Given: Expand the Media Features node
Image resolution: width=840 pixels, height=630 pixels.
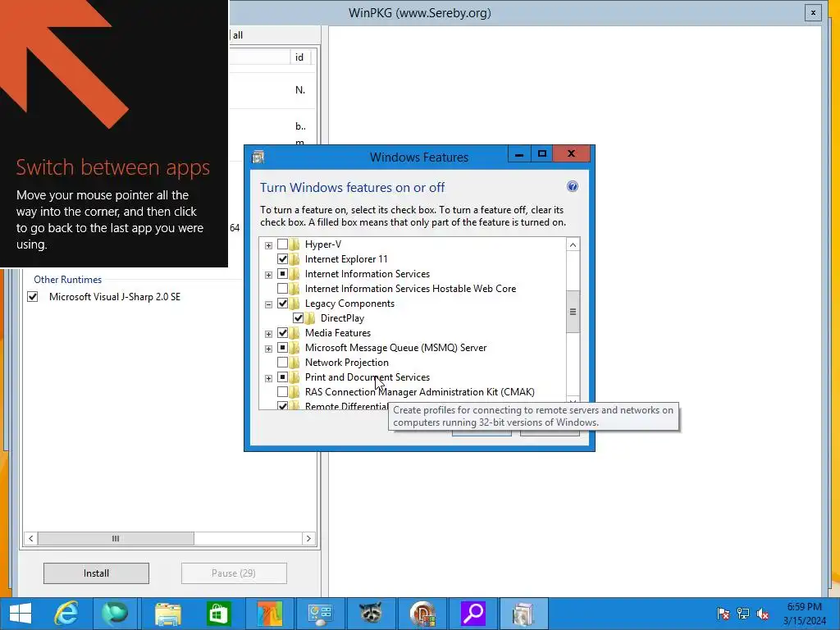Looking at the screenshot, I should tap(268, 334).
